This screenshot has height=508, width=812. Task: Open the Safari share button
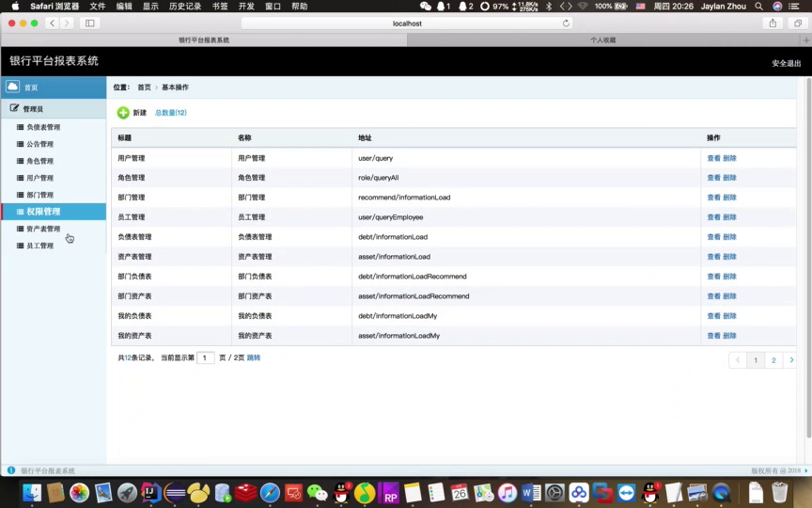(773, 23)
